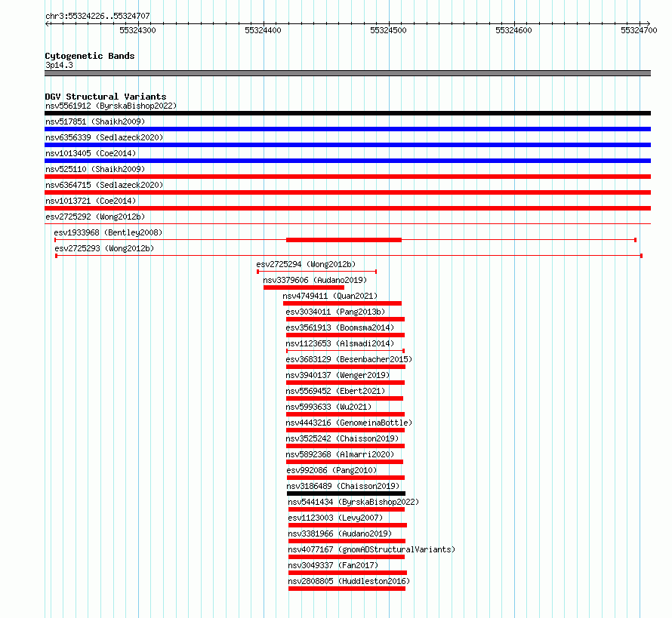This screenshot has width=672, height=618.
Task: Select the black bar of nsv3186489
Action: 347,493
